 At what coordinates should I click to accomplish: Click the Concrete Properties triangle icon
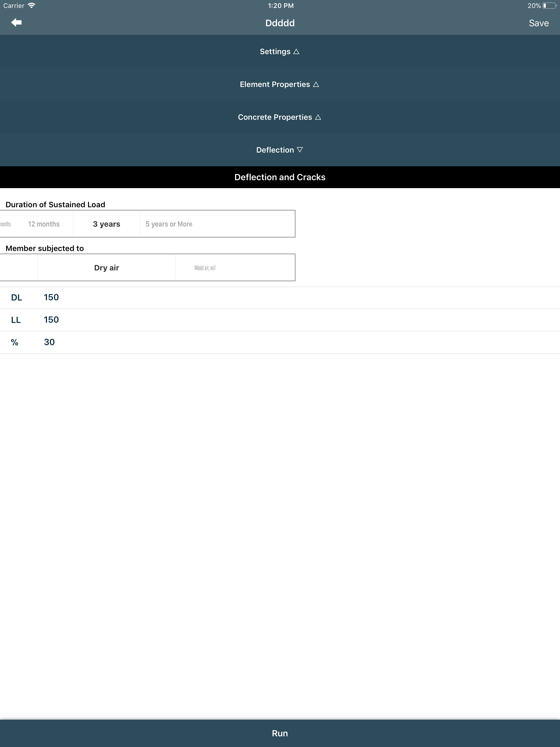click(x=318, y=117)
